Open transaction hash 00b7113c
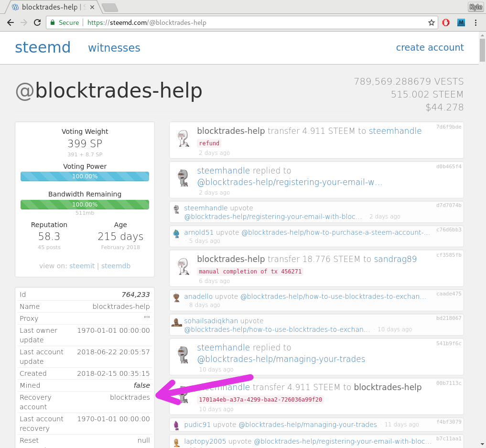 point(449,383)
